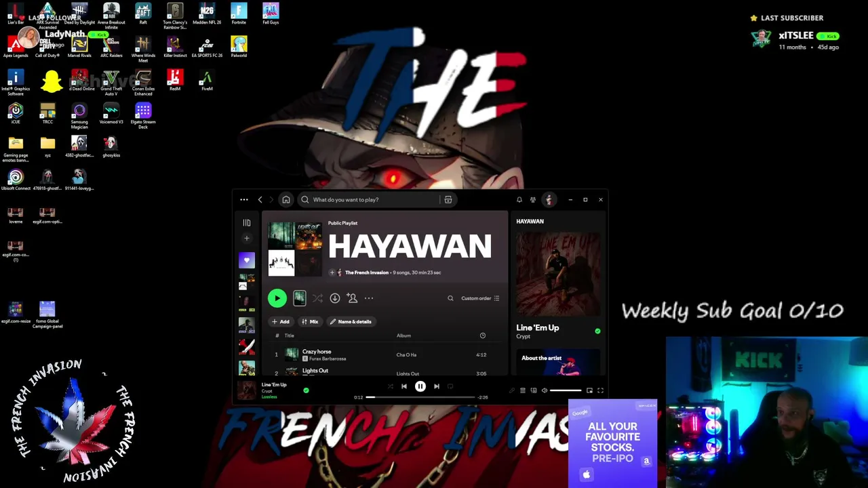The width and height of the screenshot is (868, 488).
Task: Open the HAYAWAN playlist artwork selector button
Action: tap(299, 298)
